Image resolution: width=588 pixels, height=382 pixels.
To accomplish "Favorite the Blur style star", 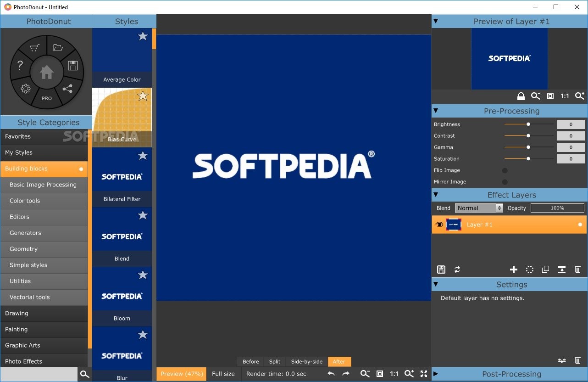I will click(x=143, y=335).
